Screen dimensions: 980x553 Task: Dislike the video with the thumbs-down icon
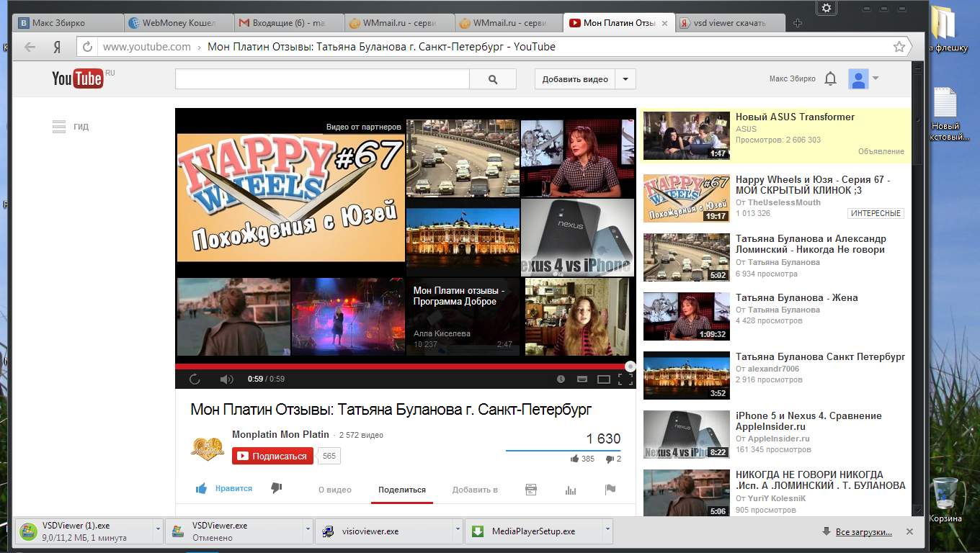pyautogui.click(x=277, y=488)
